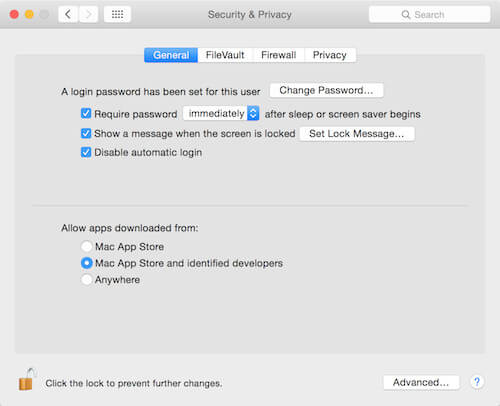Select Mac App Store and identified developers
This screenshot has width=500, height=406.
pos(87,263)
